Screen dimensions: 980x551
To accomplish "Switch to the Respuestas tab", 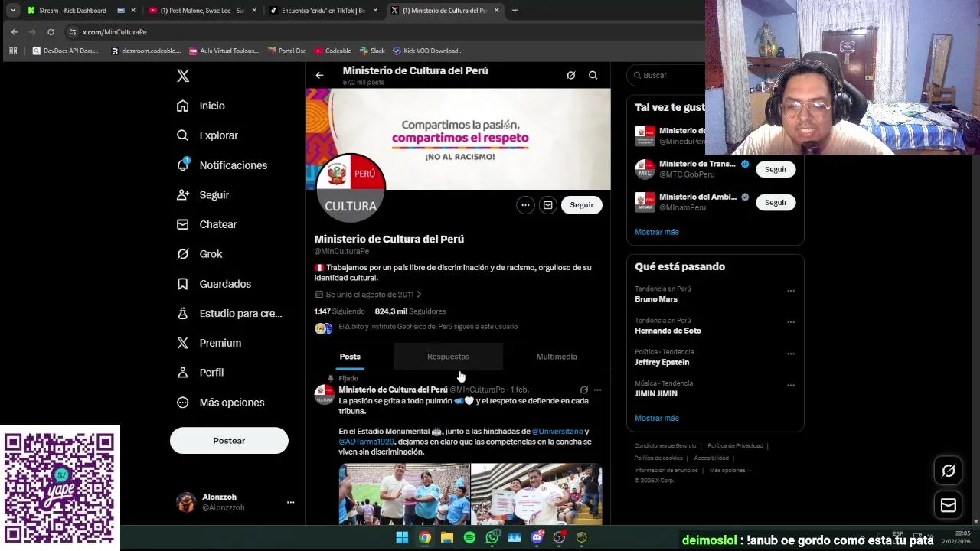I will point(448,357).
